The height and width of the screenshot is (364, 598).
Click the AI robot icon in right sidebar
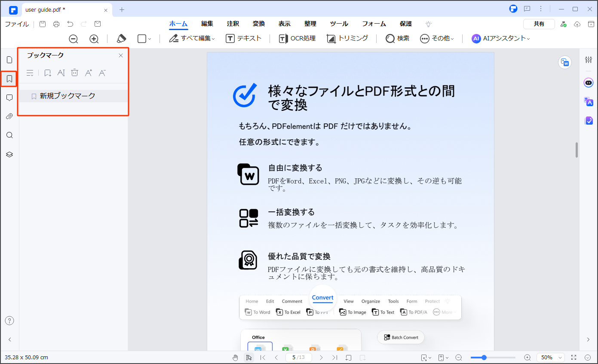pyautogui.click(x=589, y=82)
